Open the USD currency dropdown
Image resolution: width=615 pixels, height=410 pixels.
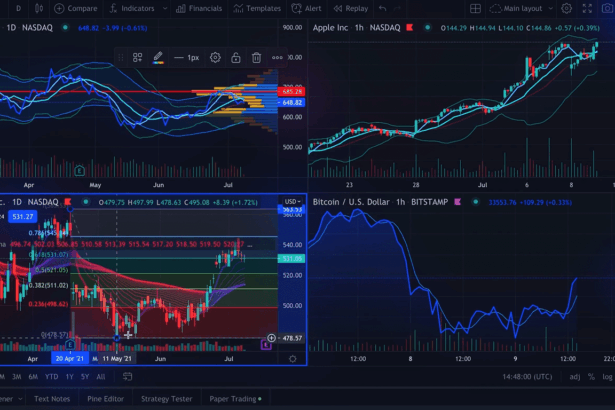293,202
